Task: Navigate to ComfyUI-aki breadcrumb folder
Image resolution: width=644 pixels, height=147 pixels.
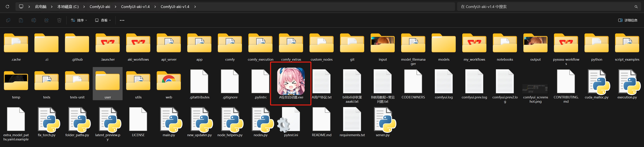Action: (100, 7)
